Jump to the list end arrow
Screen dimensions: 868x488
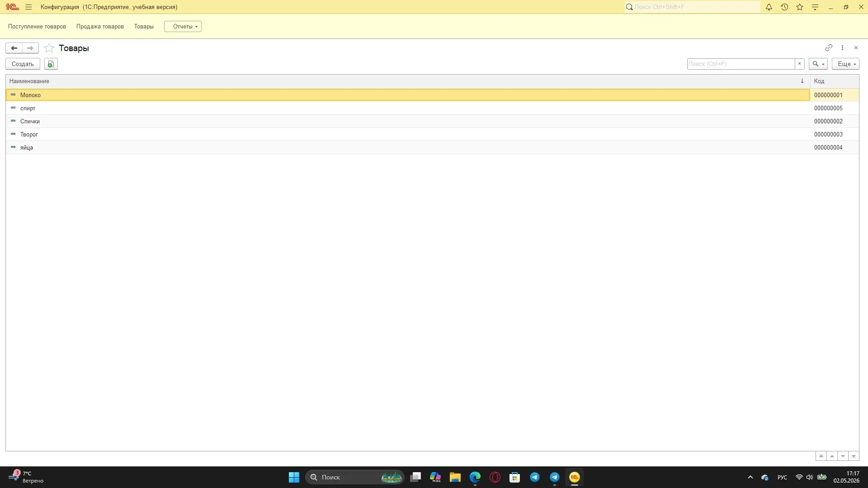(854, 456)
